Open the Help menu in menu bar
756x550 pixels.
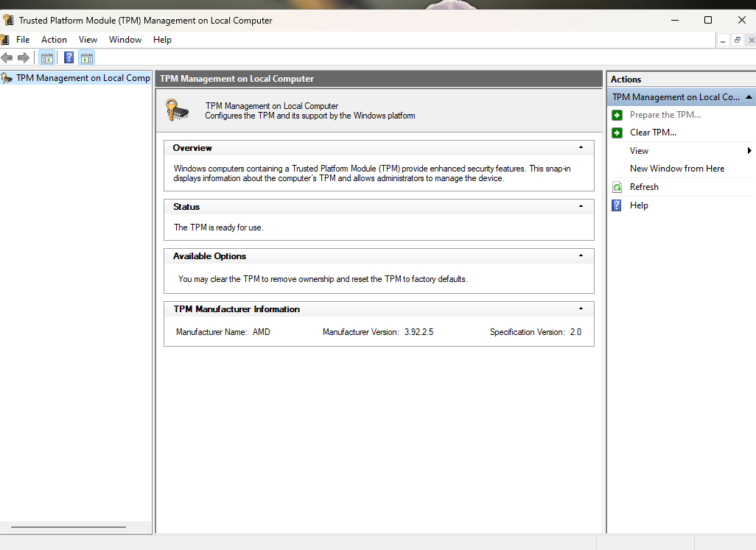[163, 40]
